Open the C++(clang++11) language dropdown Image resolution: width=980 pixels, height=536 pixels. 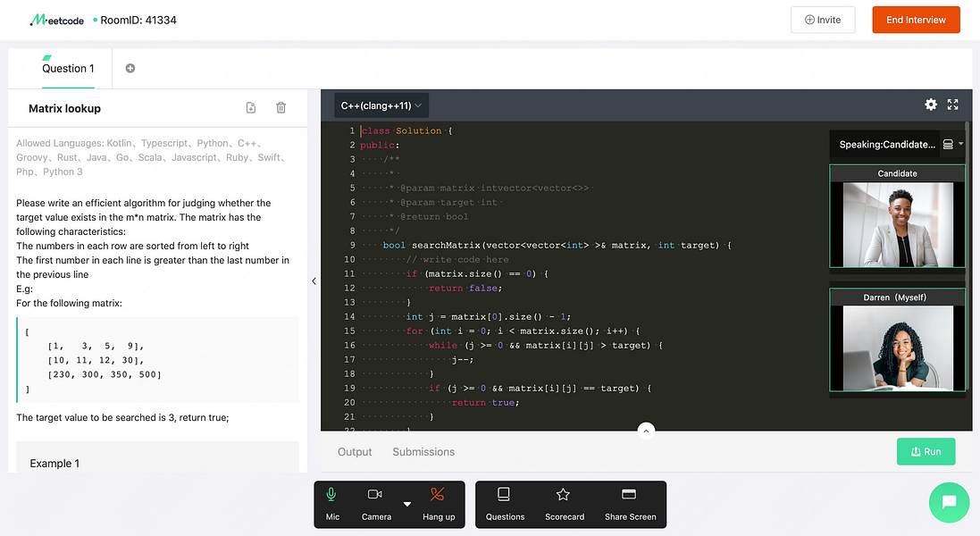[381, 105]
